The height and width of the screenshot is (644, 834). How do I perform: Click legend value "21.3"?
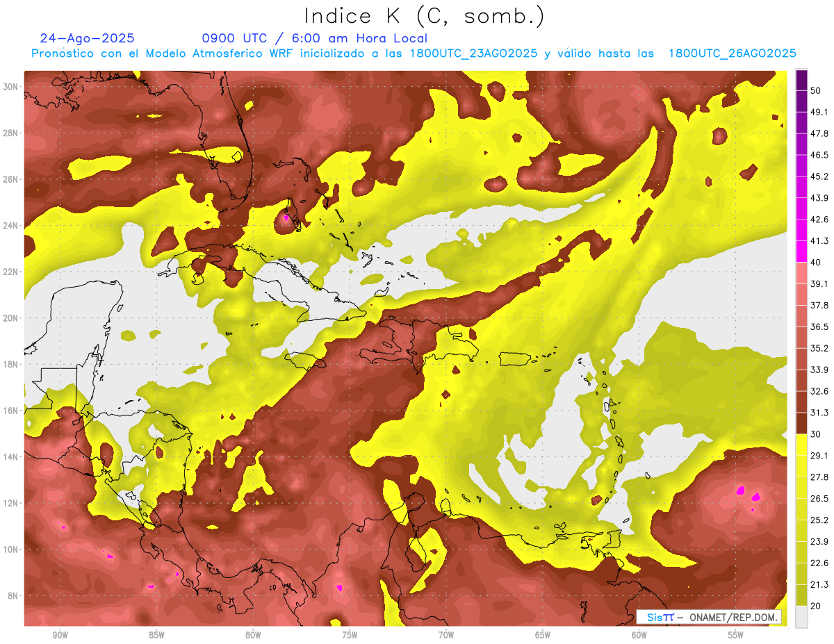pyautogui.click(x=819, y=584)
